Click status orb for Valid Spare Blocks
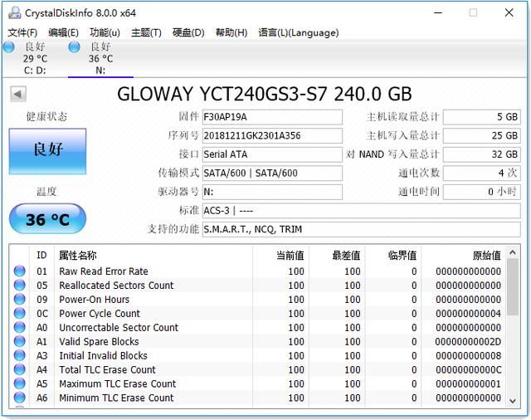 pyautogui.click(x=20, y=341)
